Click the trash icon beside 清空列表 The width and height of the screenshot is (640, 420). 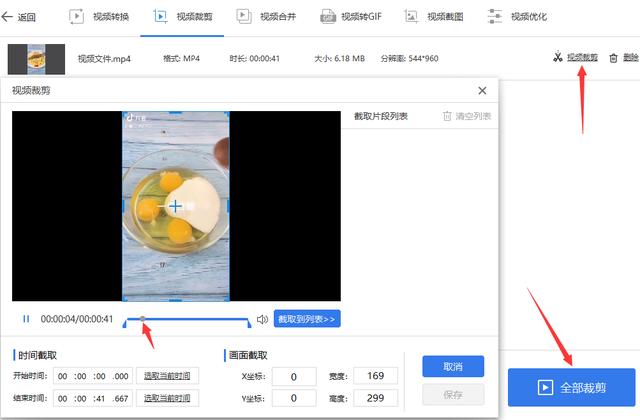[447, 116]
